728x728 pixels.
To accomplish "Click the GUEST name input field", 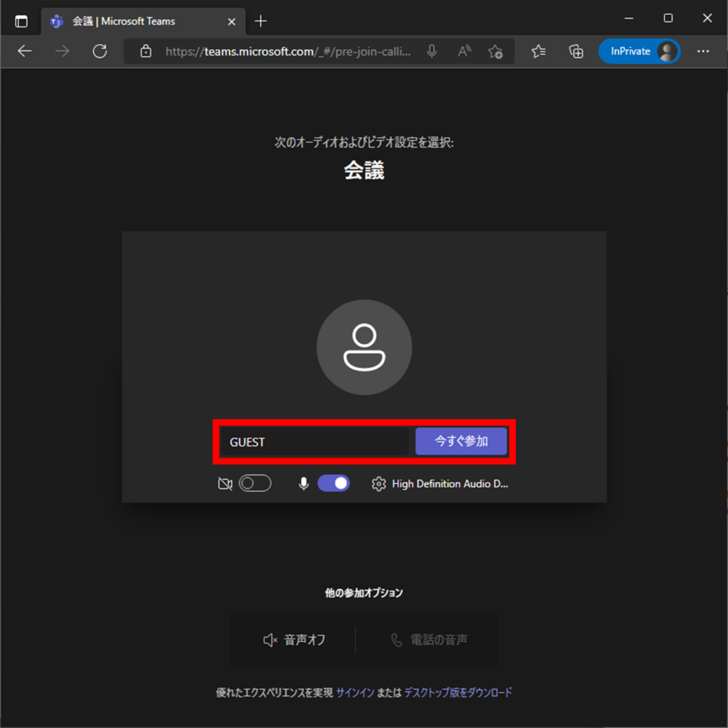I will tap(314, 441).
